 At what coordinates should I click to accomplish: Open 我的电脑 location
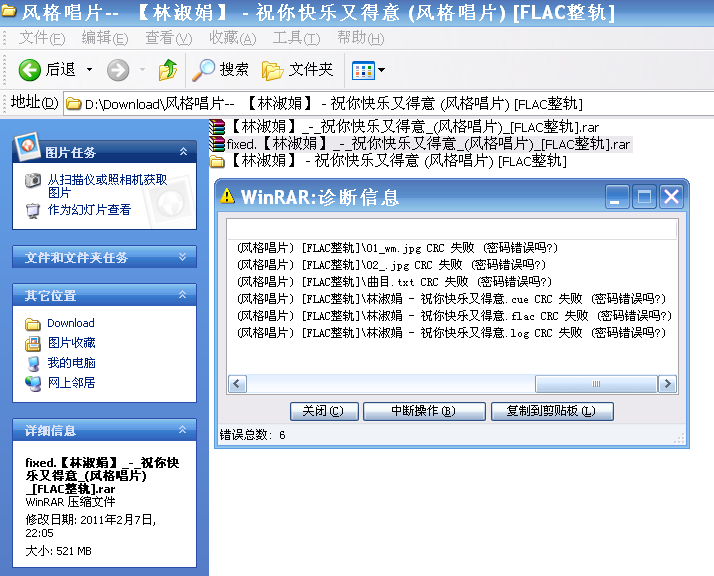[71, 363]
